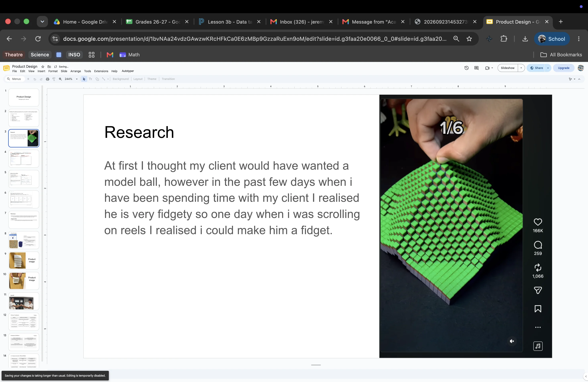
Task: Open browser downloads icon
Action: pos(525,39)
